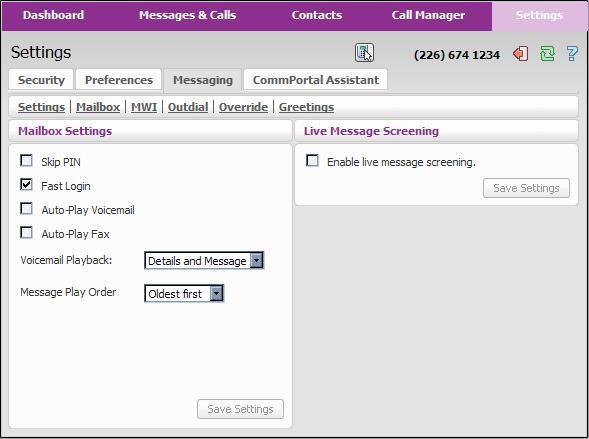Switch to the Security tab

point(41,80)
